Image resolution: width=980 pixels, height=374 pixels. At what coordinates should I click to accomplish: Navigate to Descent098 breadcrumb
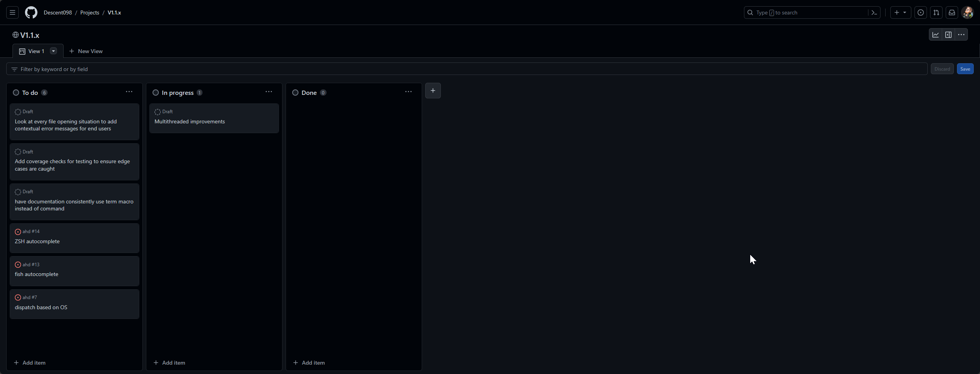[58, 12]
